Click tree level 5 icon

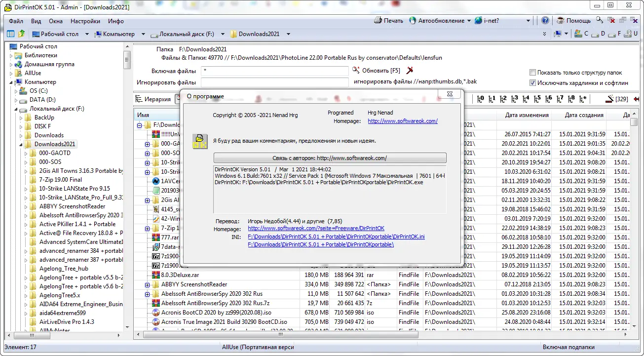[537, 99]
